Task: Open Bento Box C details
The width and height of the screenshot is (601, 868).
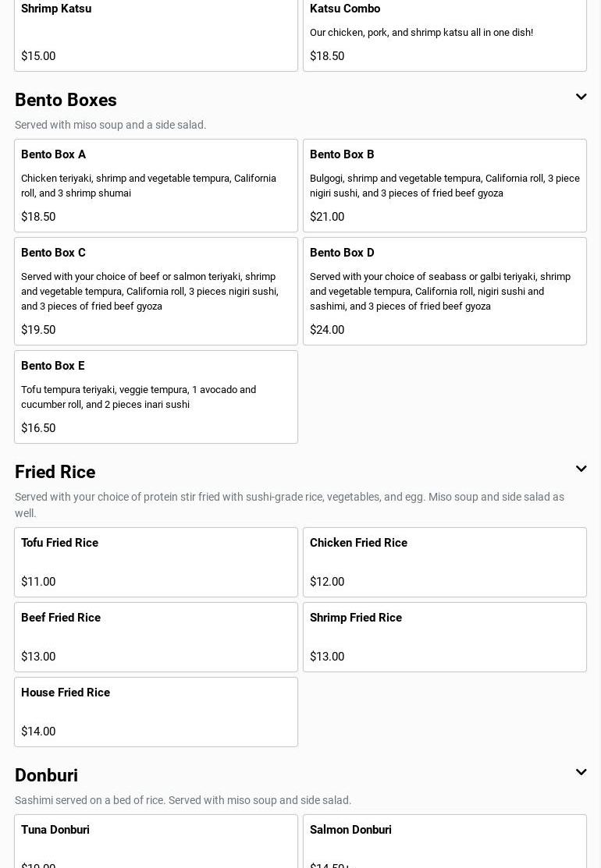Action: 156,291
